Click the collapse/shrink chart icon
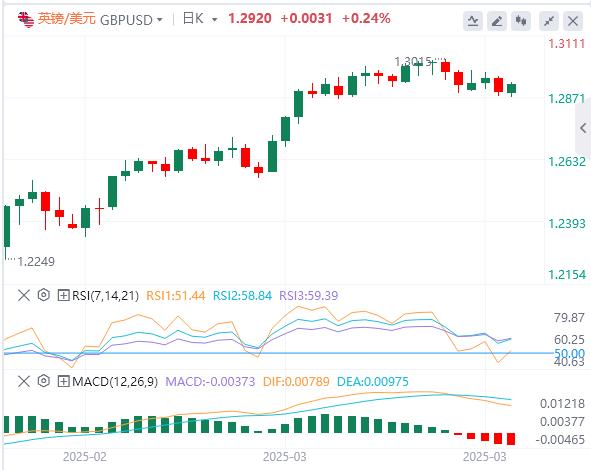The image size is (591, 470). 549,21
